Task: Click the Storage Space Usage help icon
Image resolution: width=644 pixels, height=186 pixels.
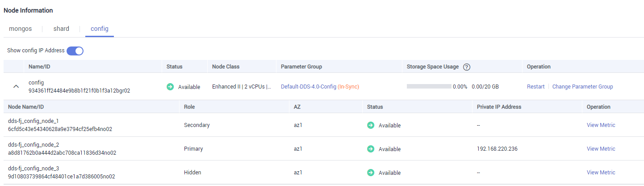Action: pos(467,67)
